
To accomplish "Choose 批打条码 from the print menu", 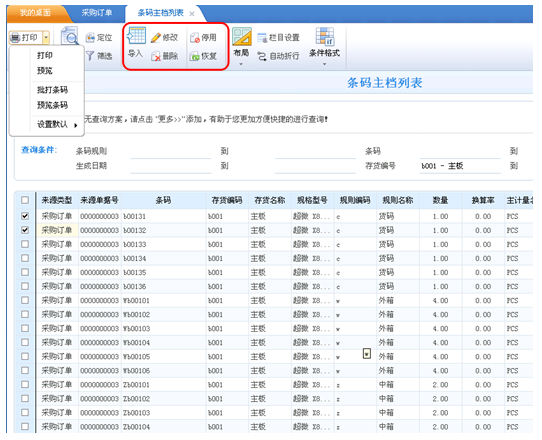I will coord(53,90).
